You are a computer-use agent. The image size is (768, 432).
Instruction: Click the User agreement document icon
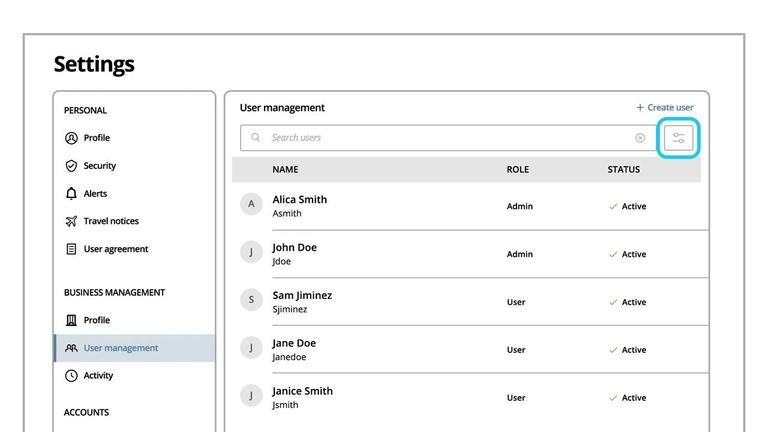pyautogui.click(x=71, y=249)
